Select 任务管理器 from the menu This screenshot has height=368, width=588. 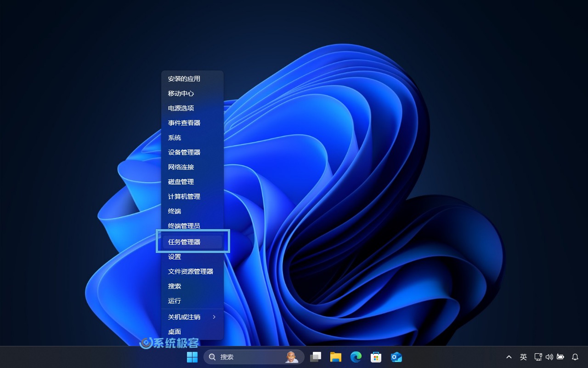[192, 242]
